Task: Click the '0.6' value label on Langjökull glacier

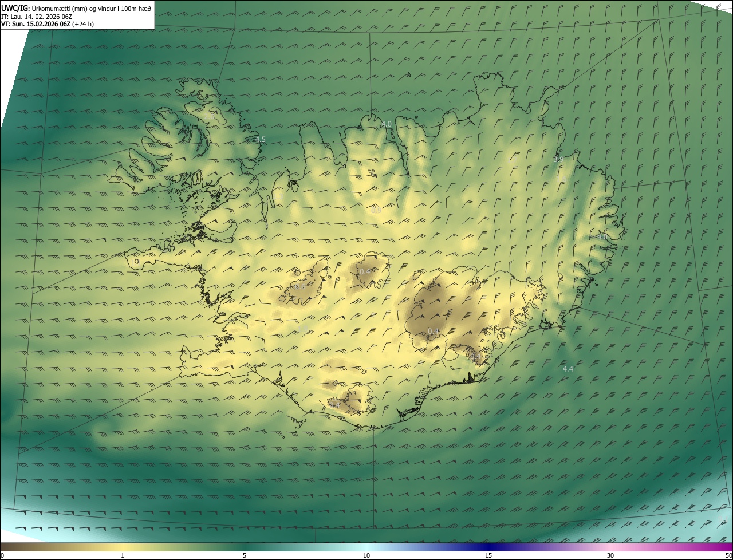Action: [x=299, y=286]
